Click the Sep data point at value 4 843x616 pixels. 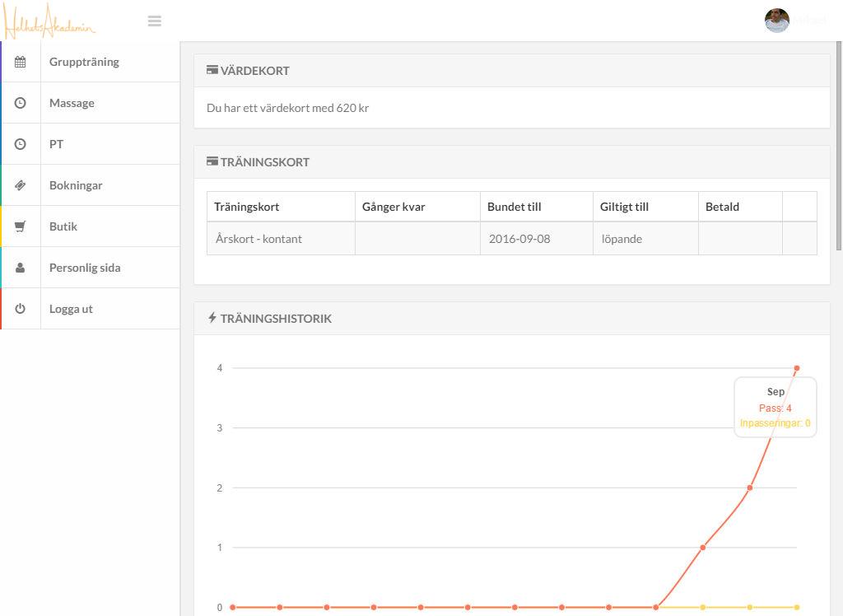pyautogui.click(x=797, y=368)
